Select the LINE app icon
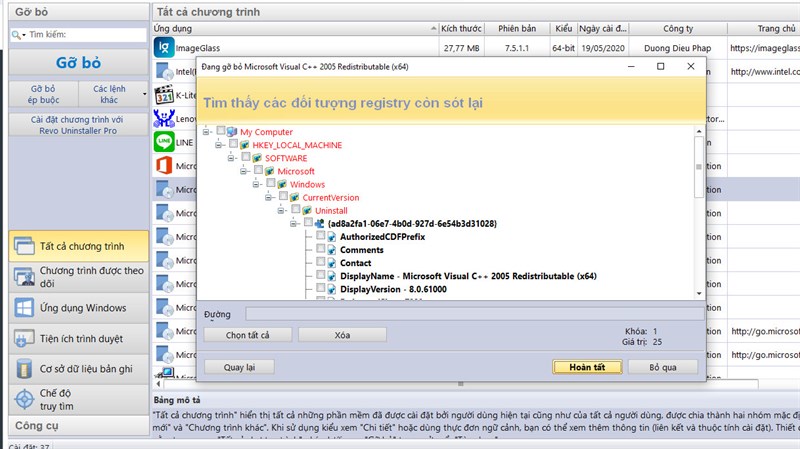800x449 pixels. pos(164,142)
